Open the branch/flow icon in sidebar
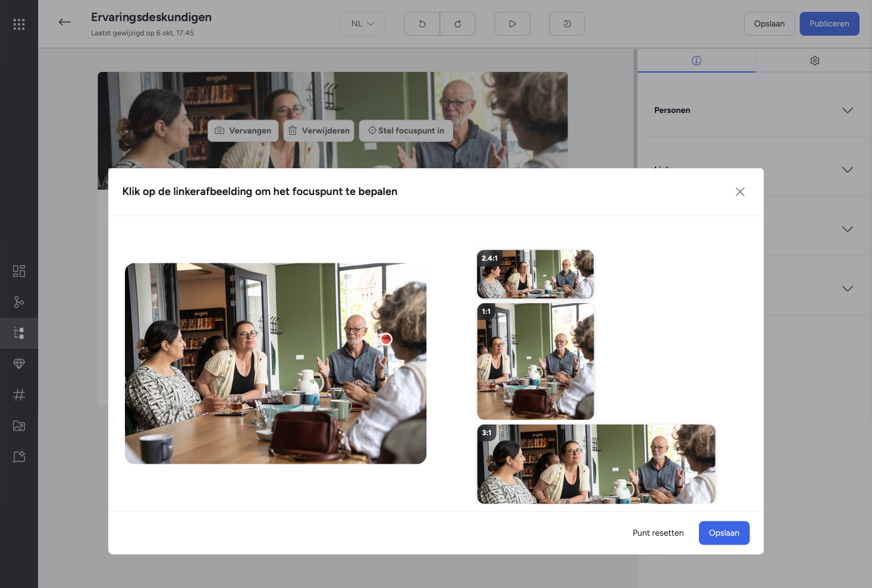 pos(19,302)
